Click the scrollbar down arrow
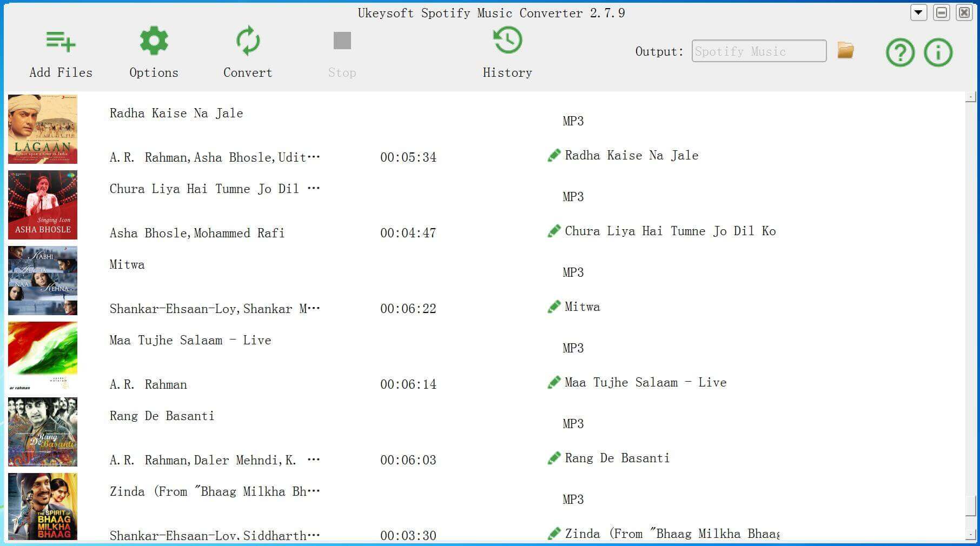 971,535
